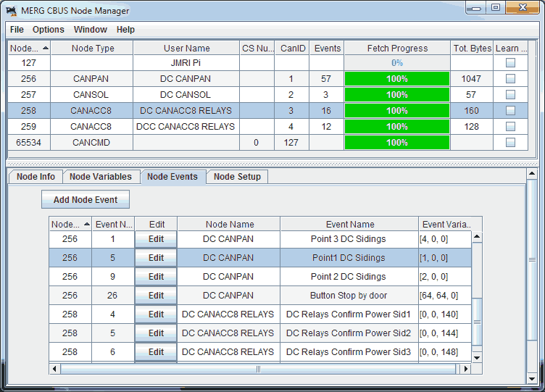
Task: Switch to the Node Info tab
Action: click(36, 177)
